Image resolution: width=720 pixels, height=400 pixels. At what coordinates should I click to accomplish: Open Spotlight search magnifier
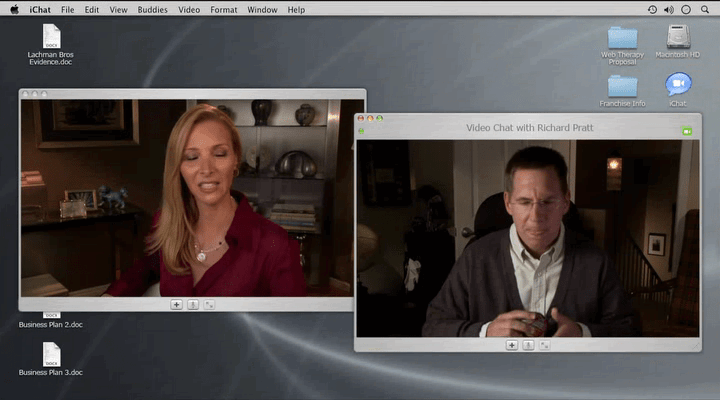[704, 9]
